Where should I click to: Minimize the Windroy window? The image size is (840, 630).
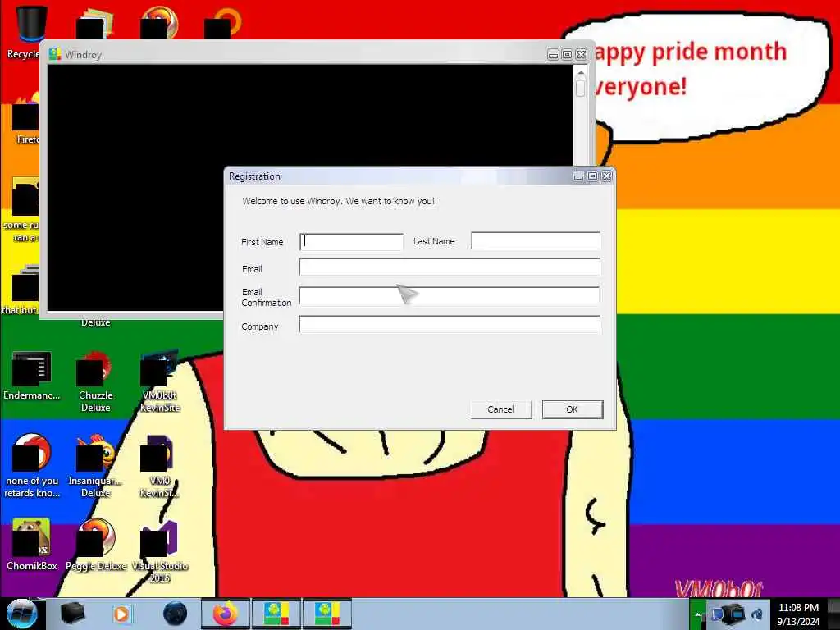(x=554, y=55)
